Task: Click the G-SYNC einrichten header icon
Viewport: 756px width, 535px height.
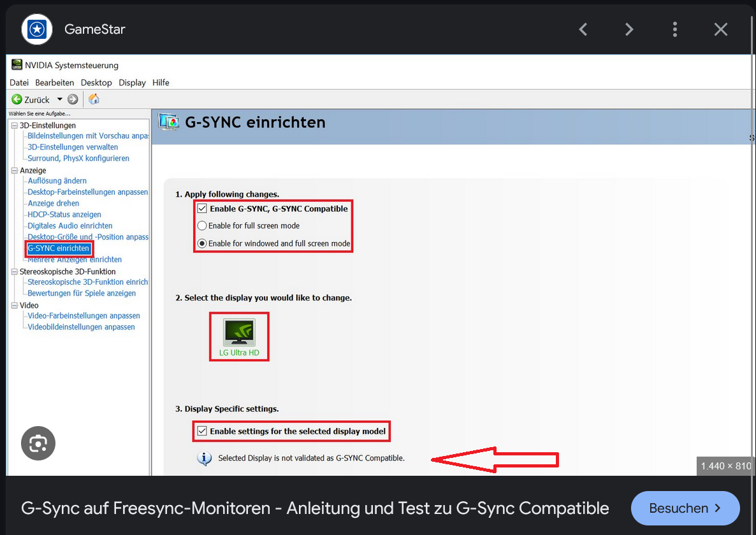Action: tap(169, 122)
